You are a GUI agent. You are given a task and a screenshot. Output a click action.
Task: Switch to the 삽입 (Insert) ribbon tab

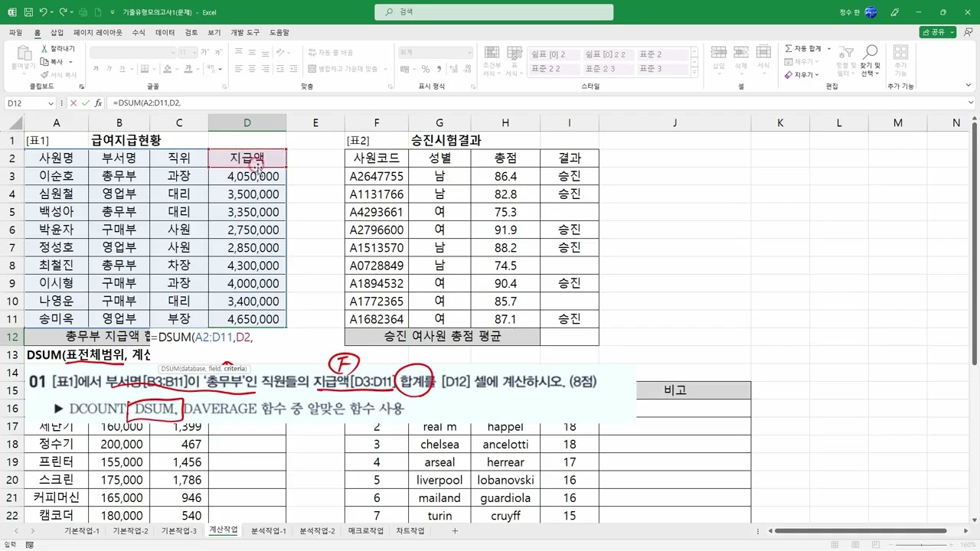click(57, 33)
